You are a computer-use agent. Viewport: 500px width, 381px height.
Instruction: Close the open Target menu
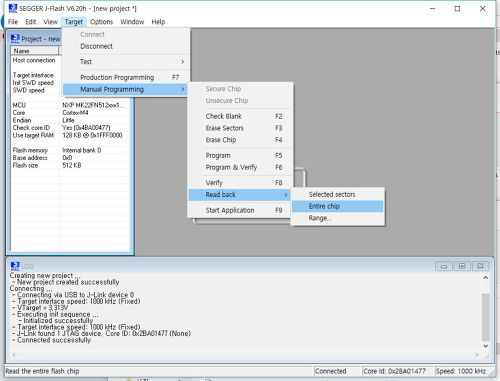[x=74, y=22]
